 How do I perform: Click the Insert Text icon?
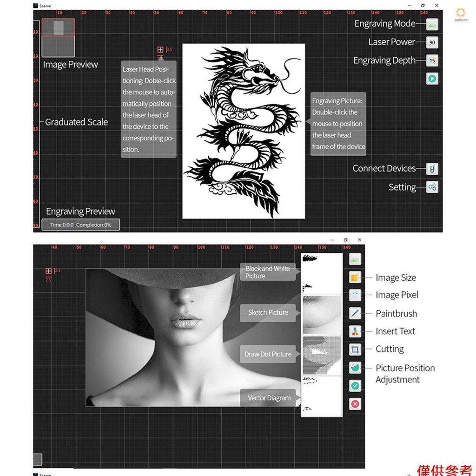coord(355,331)
